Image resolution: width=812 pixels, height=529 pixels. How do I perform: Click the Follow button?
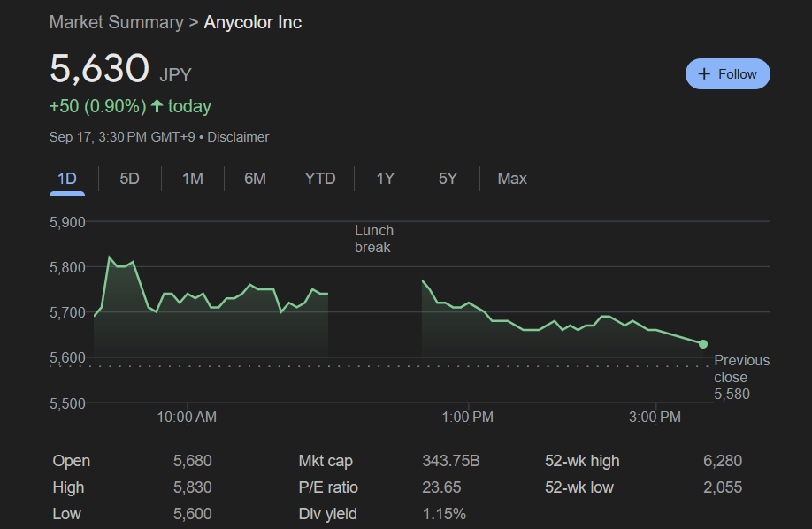[727, 74]
